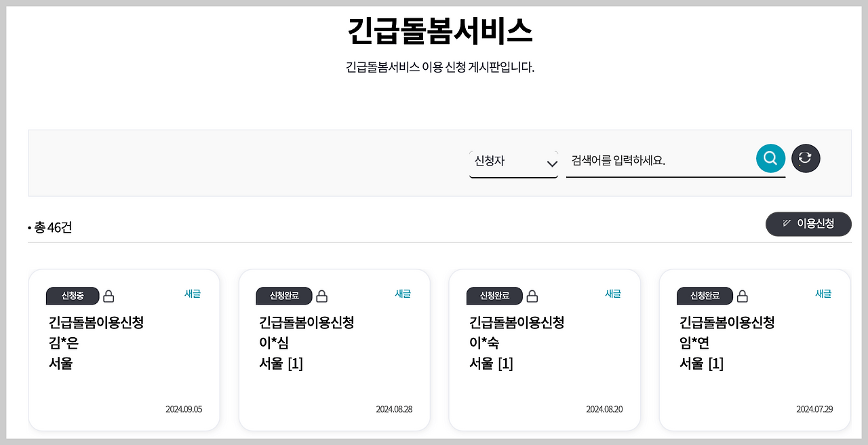Click lock icon on 임*연 card

[x=743, y=296]
